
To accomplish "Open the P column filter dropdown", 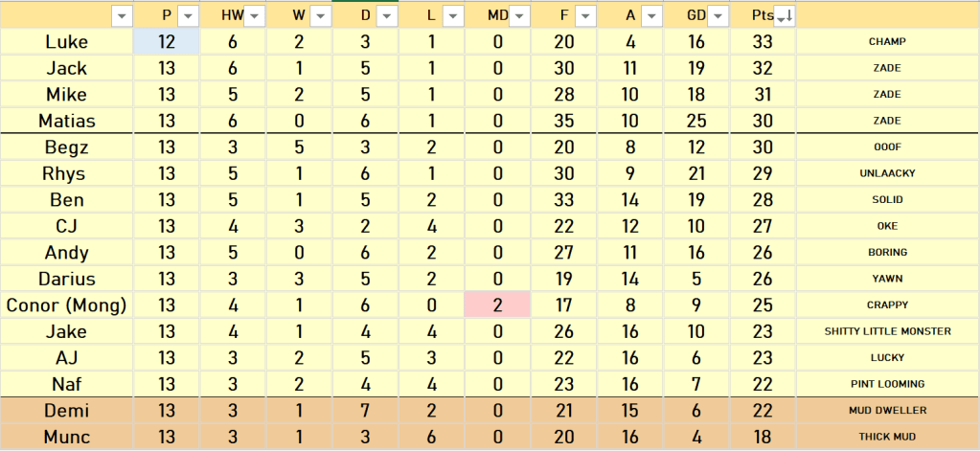I will tap(188, 15).
